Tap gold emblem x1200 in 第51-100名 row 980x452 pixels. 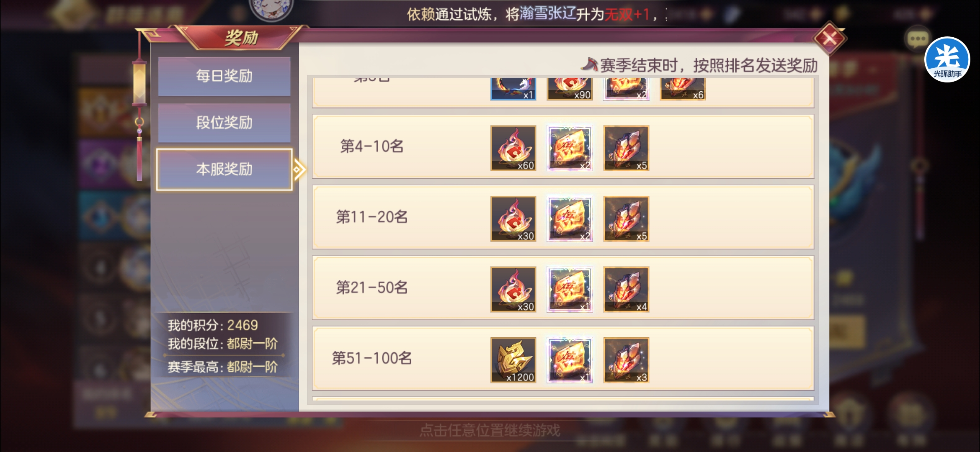pos(513,360)
